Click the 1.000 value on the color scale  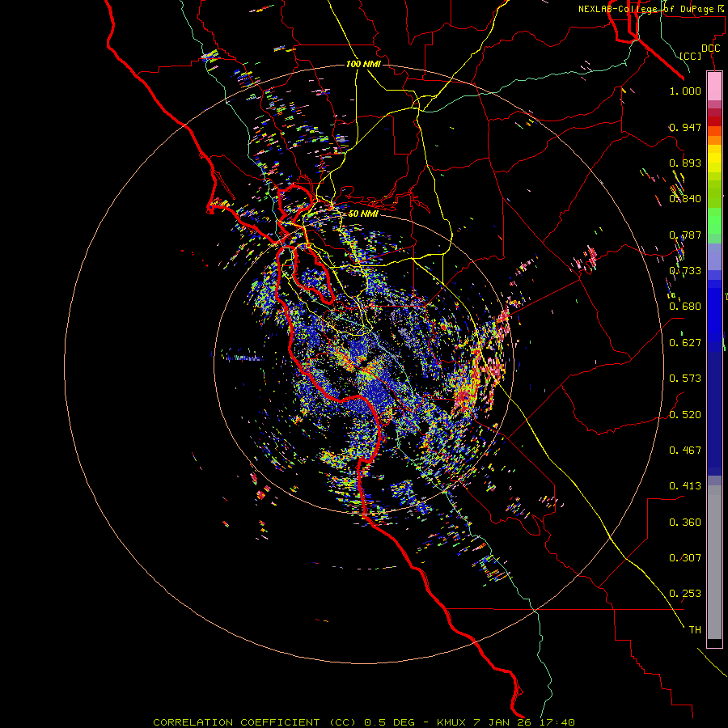point(685,91)
